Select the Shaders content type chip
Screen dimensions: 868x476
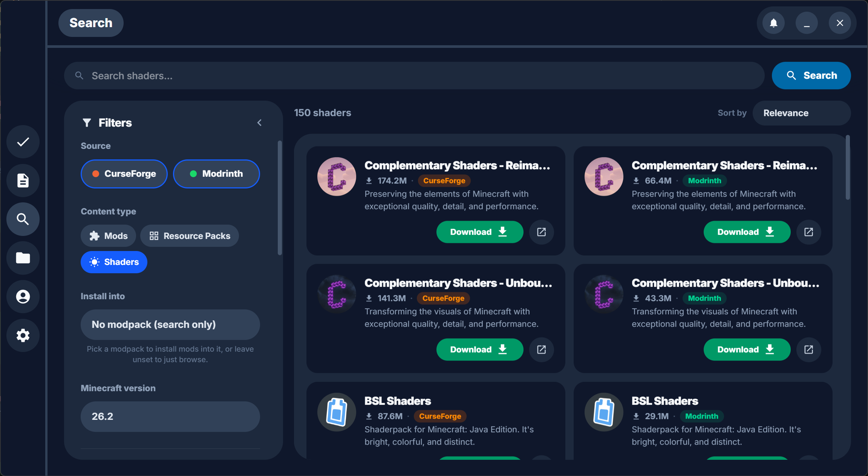pos(114,262)
